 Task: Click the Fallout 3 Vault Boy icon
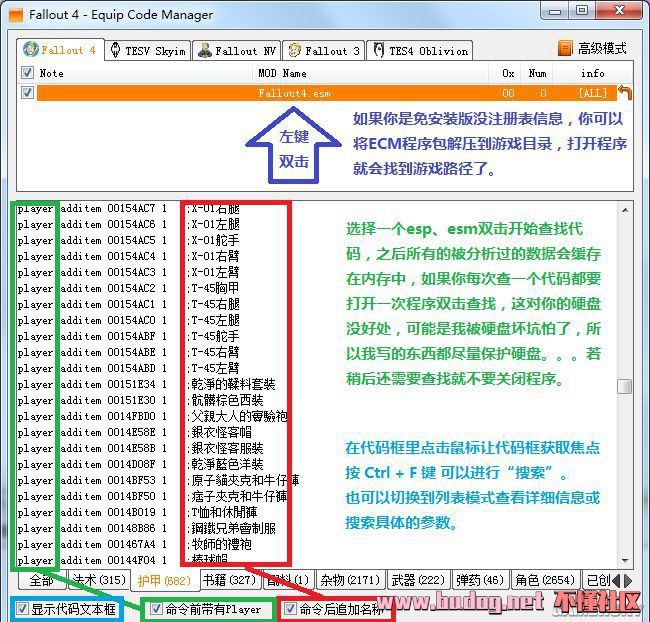(294, 50)
